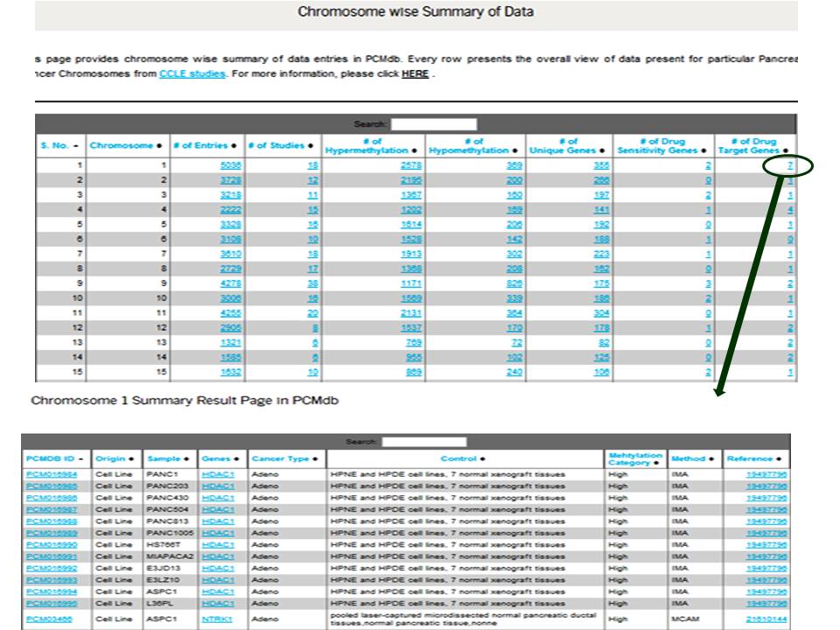This screenshot has width=840, height=630.
Task: Sort by # of Hypermethylation column
Action: 374,145
